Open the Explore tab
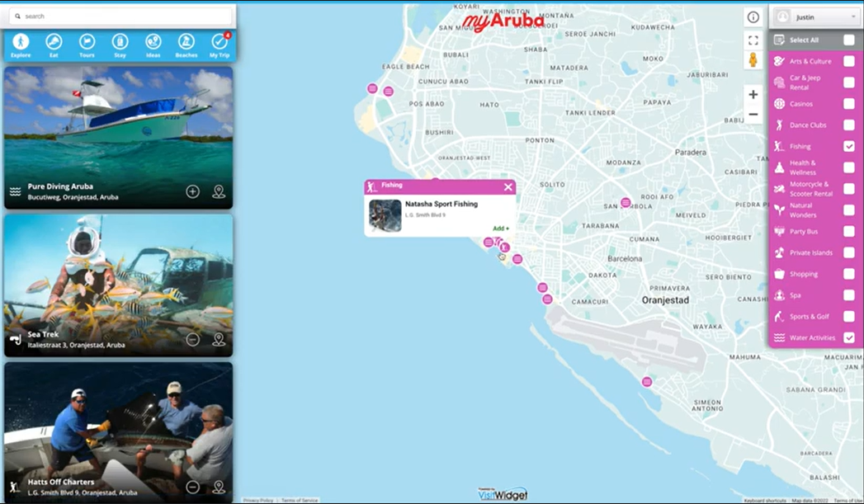This screenshot has height=504, width=864. (21, 45)
